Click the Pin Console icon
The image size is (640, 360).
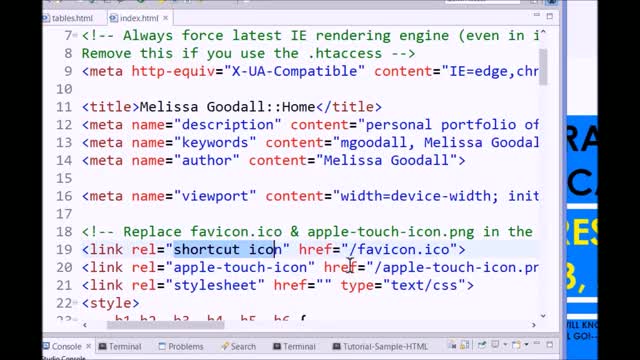482,345
